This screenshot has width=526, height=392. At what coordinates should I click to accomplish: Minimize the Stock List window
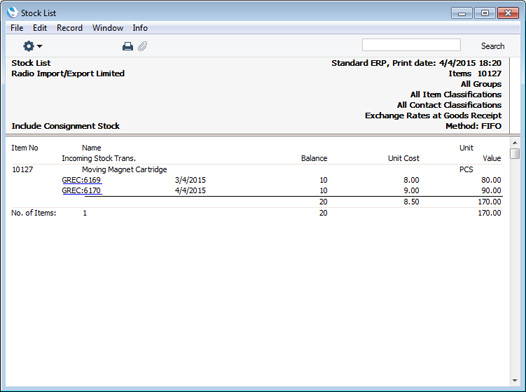pyautogui.click(x=462, y=13)
